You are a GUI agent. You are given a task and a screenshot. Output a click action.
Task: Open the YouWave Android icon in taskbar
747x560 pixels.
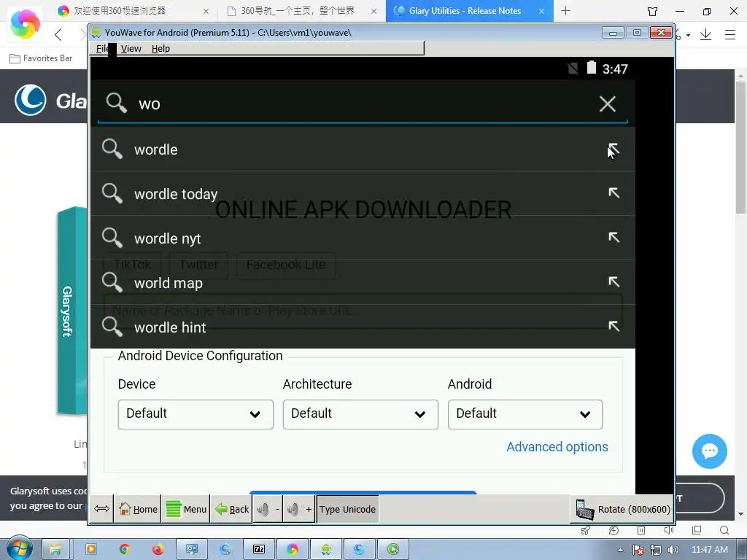326,550
